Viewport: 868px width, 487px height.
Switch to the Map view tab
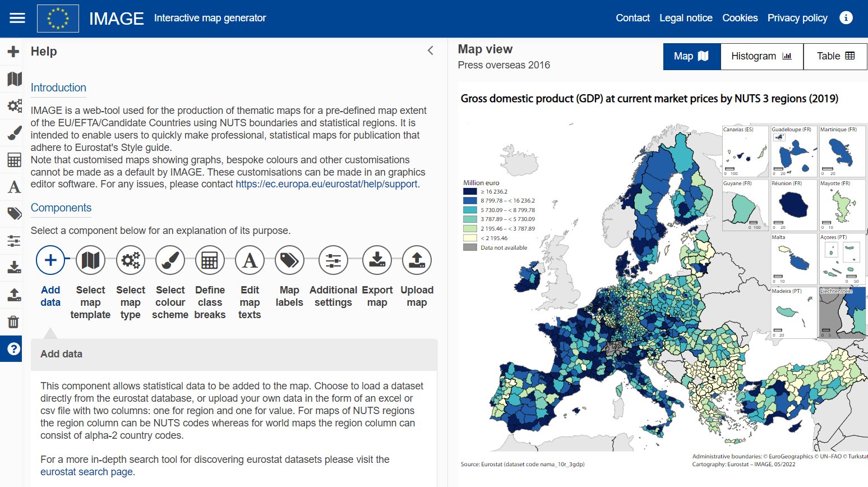tap(691, 57)
